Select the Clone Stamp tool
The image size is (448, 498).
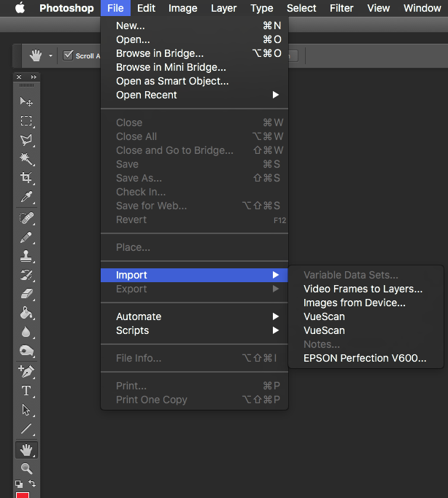[26, 256]
